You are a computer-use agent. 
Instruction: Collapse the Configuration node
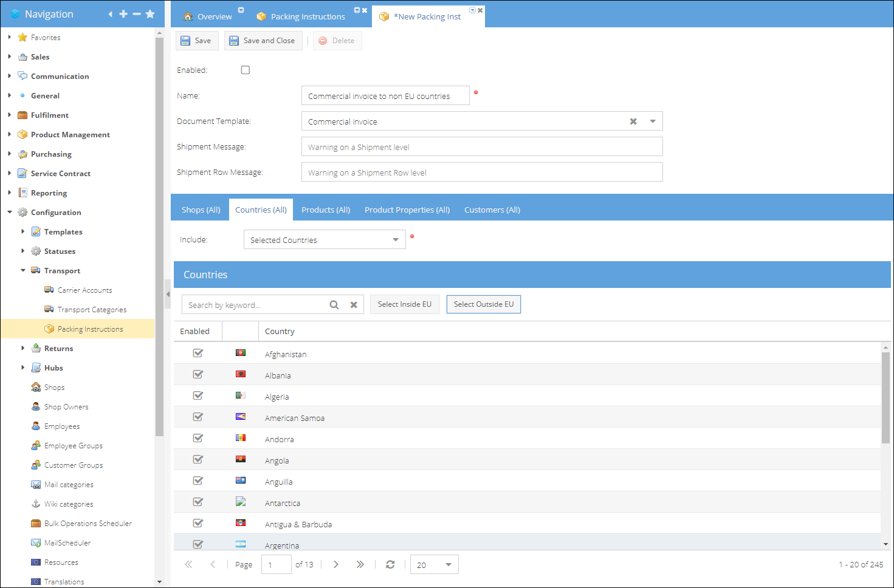click(9, 212)
